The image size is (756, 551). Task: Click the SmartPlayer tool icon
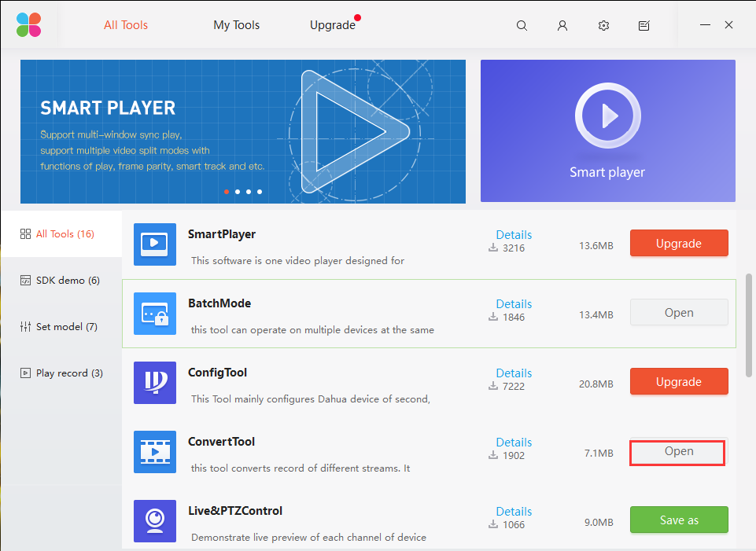pyautogui.click(x=155, y=244)
